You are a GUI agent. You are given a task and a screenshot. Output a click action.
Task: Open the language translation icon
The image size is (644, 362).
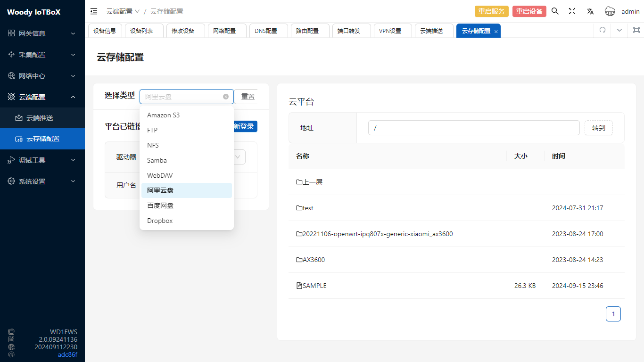click(x=590, y=11)
